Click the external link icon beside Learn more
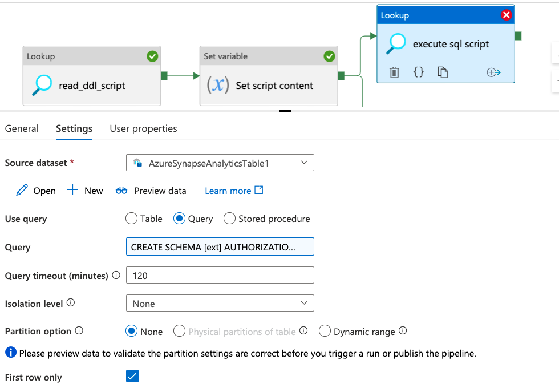Image resolution: width=559 pixels, height=392 pixels. 259,190
